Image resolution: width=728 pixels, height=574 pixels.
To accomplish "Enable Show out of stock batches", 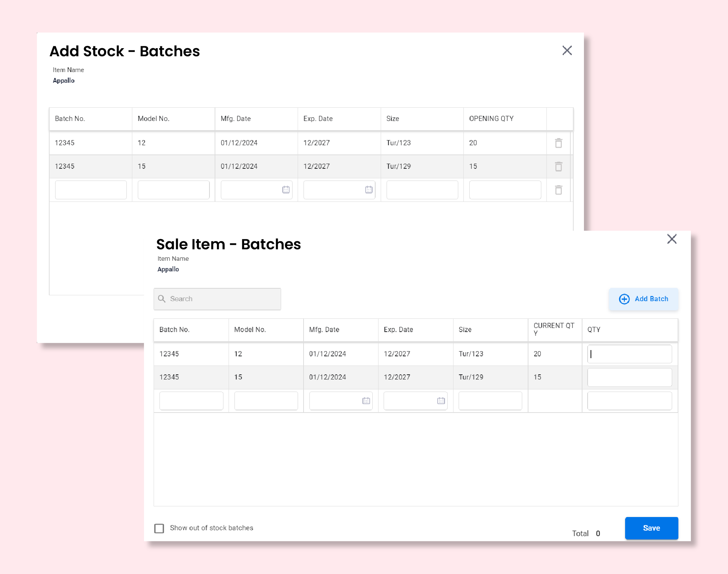I will click(x=159, y=528).
